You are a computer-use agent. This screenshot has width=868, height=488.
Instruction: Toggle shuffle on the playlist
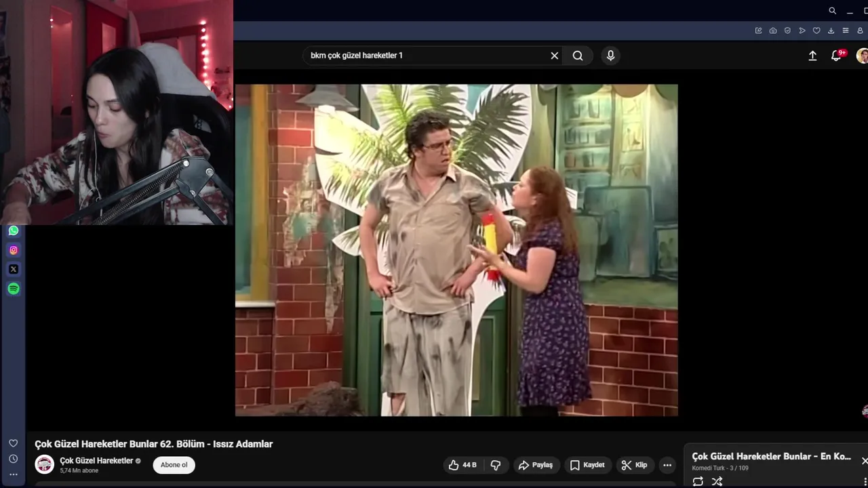[x=717, y=481]
